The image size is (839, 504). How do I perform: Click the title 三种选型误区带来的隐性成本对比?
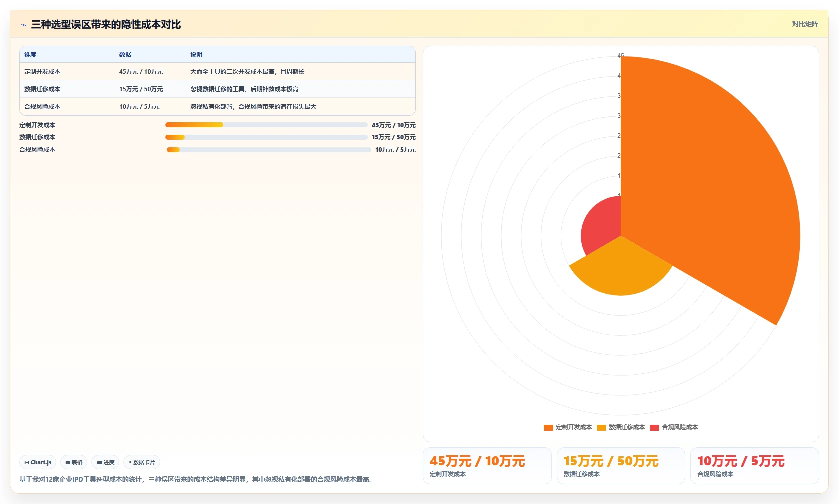pos(106,25)
